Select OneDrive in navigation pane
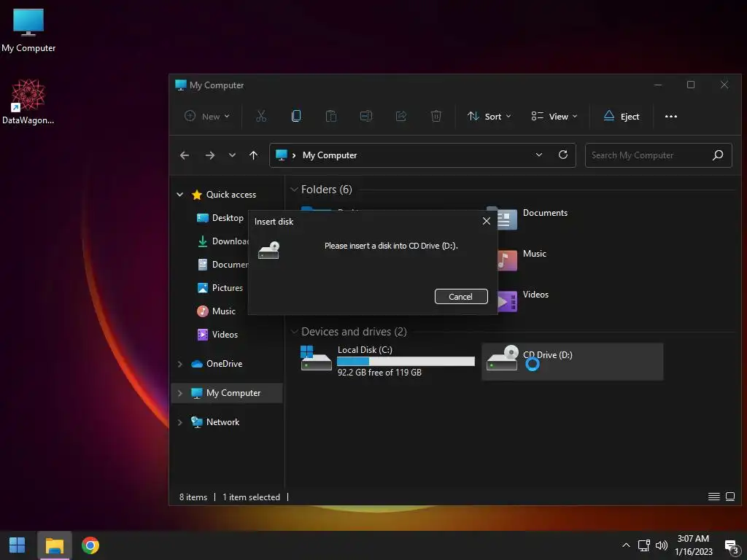 tap(217, 364)
